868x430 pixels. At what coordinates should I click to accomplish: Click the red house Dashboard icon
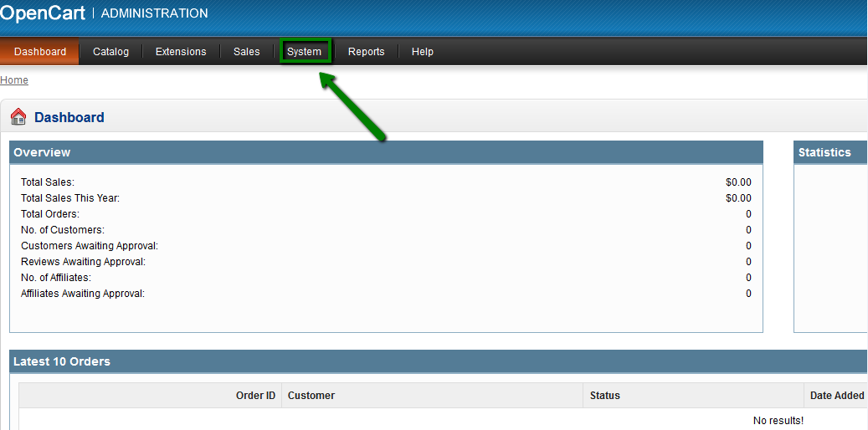click(18, 117)
